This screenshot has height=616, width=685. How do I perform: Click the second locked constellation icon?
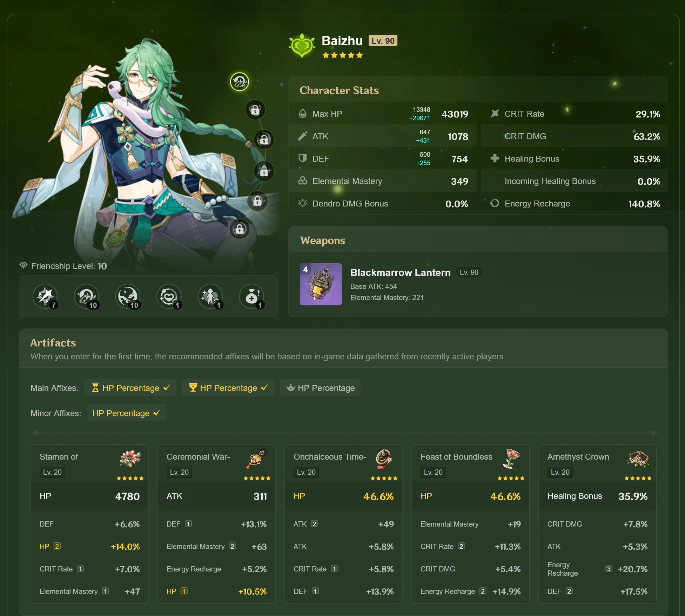click(264, 140)
